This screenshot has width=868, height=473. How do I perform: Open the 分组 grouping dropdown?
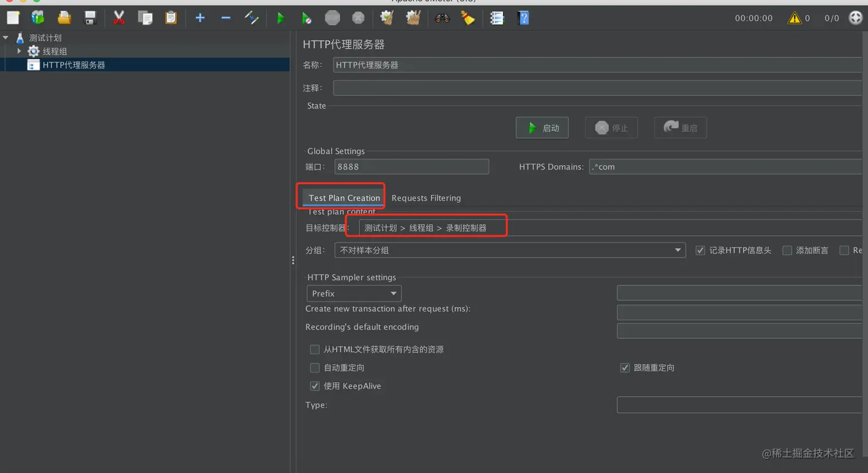[x=510, y=250]
